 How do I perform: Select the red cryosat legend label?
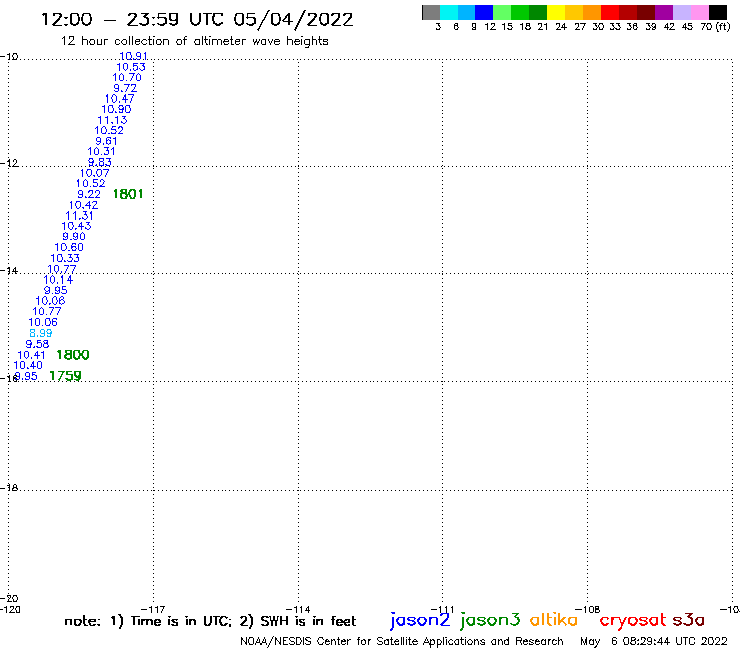633,620
